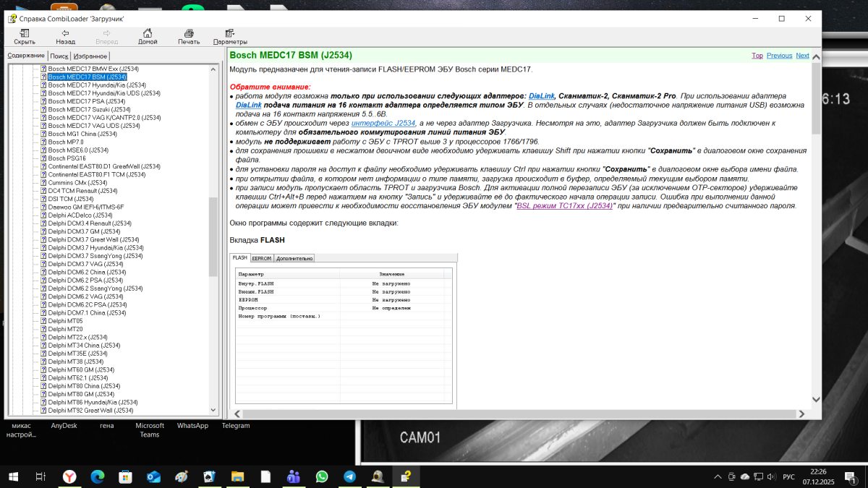Select Delphi DCM3.7 SsangYong (J2534) topic

point(95,256)
